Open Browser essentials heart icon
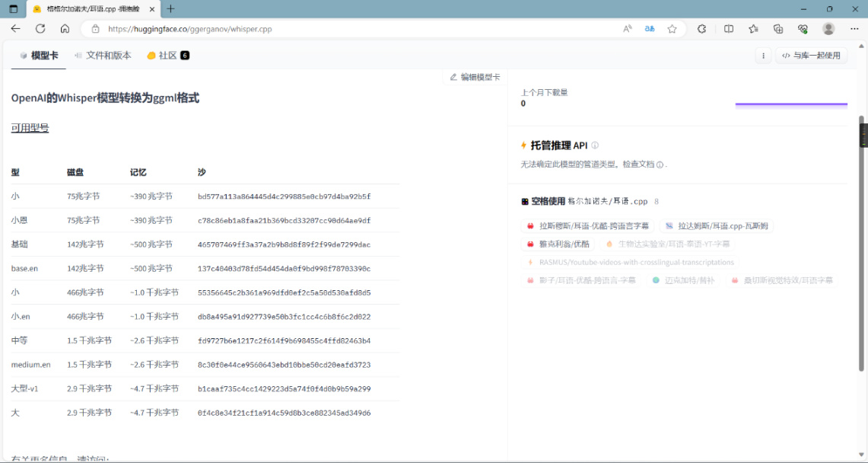 [803, 29]
